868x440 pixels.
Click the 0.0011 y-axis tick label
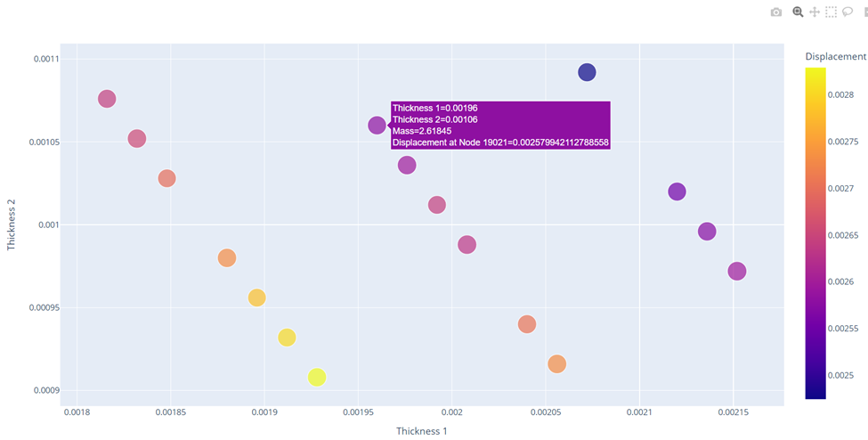pyautogui.click(x=41, y=60)
